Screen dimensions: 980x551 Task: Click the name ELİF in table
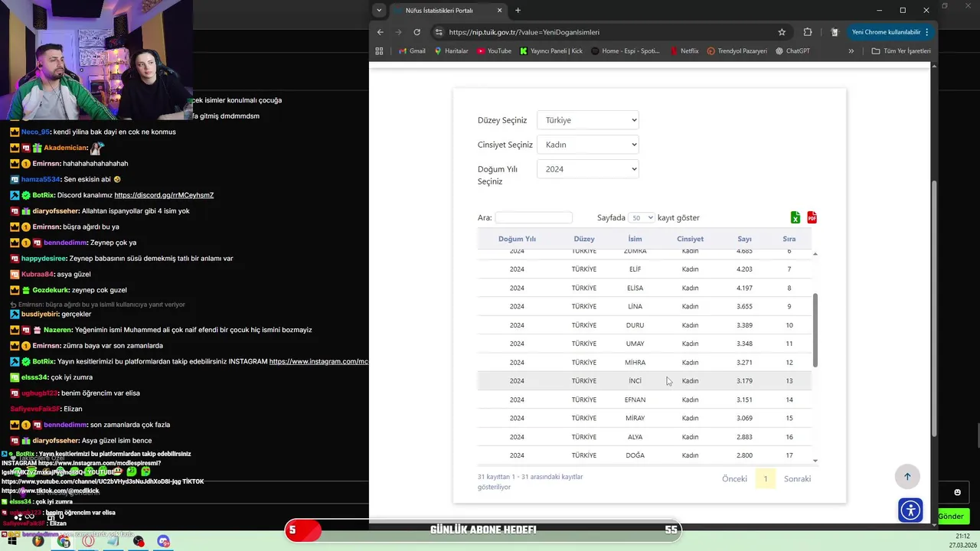[x=635, y=269]
